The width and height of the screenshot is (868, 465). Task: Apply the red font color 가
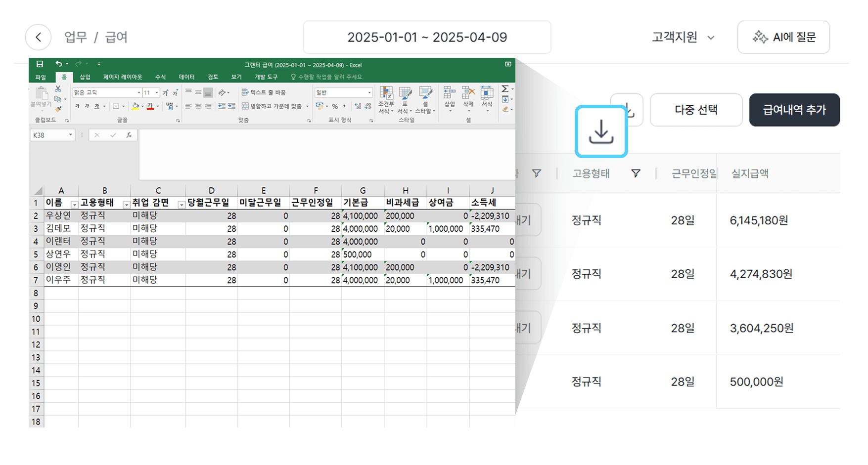point(150,106)
